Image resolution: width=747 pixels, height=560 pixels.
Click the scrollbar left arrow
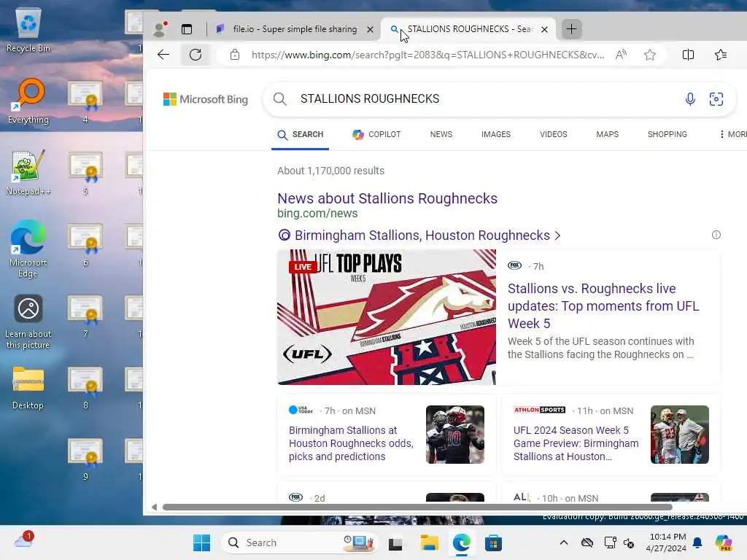coord(154,507)
